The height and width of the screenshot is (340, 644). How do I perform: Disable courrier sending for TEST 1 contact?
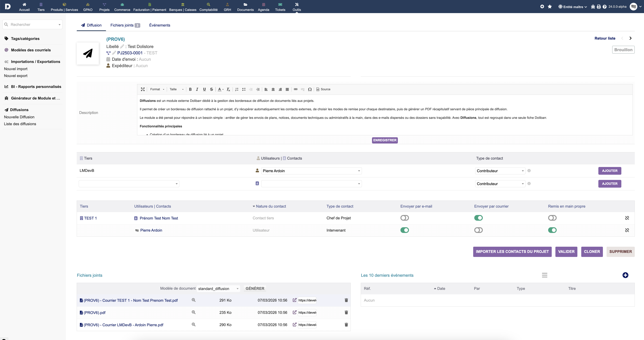[479, 218]
